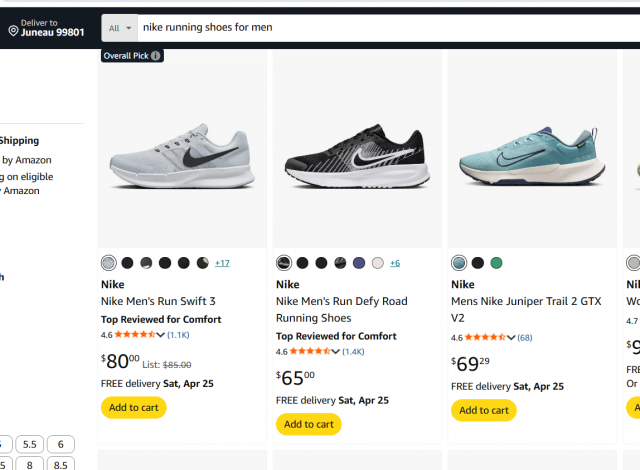The height and width of the screenshot is (470, 640).
Task: Add Nike Run Swift 3 to cart
Action: pos(134,407)
